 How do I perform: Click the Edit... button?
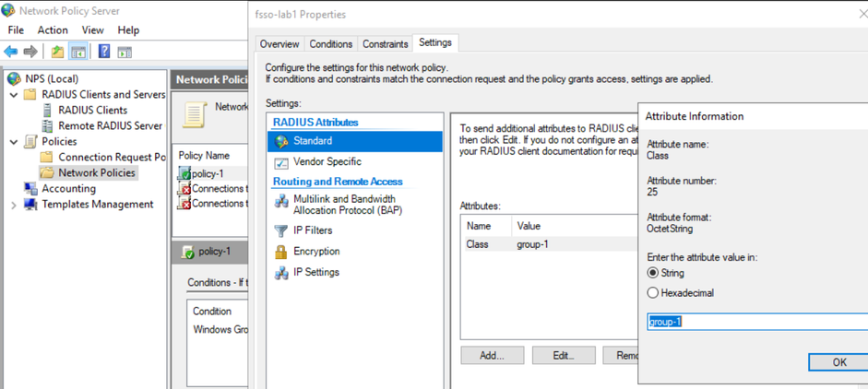(x=563, y=355)
